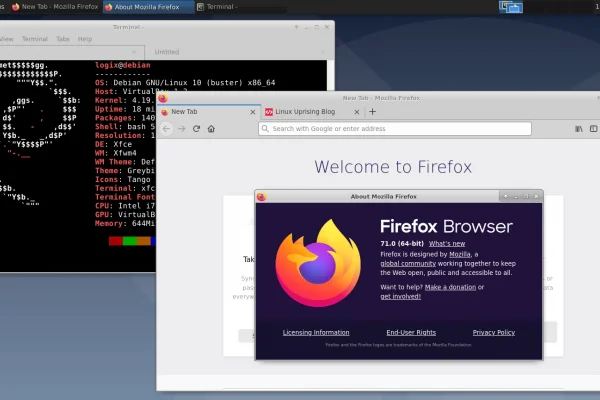Image resolution: width=600 pixels, height=400 pixels.
Task: Click logix@debian text in terminal
Action: (122, 65)
